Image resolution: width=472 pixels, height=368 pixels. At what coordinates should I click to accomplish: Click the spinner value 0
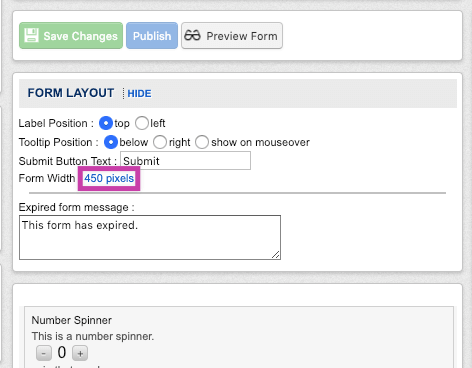62,353
